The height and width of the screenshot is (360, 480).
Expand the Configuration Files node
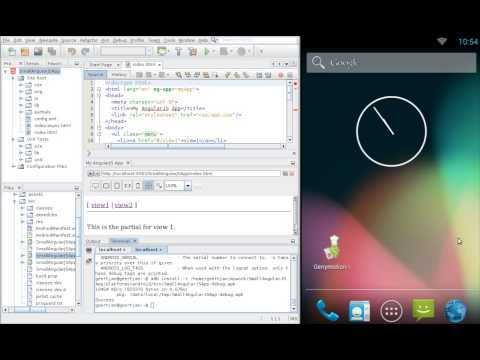tap(13, 166)
